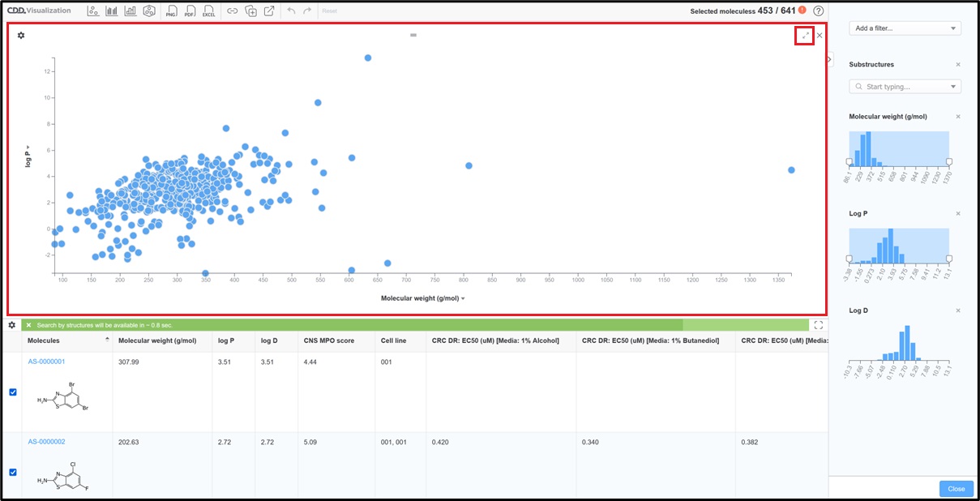
Task: Click the Substructures search field
Action: click(905, 87)
